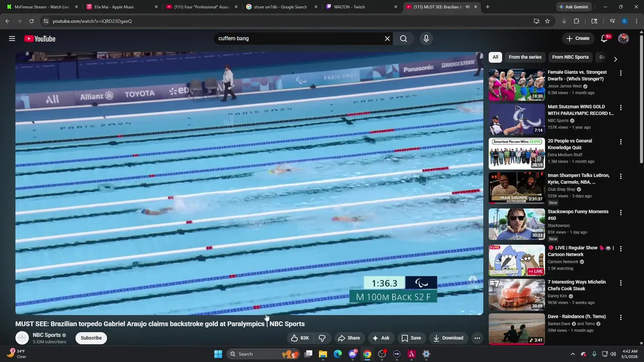The width and height of the screenshot is (644, 362).
Task: Open the Iman Shumpert Talks LeBron thumbnail
Action: [517, 188]
